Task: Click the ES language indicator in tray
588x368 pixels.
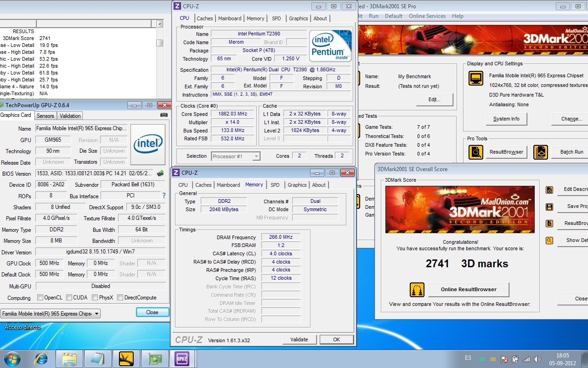Action: point(468,358)
